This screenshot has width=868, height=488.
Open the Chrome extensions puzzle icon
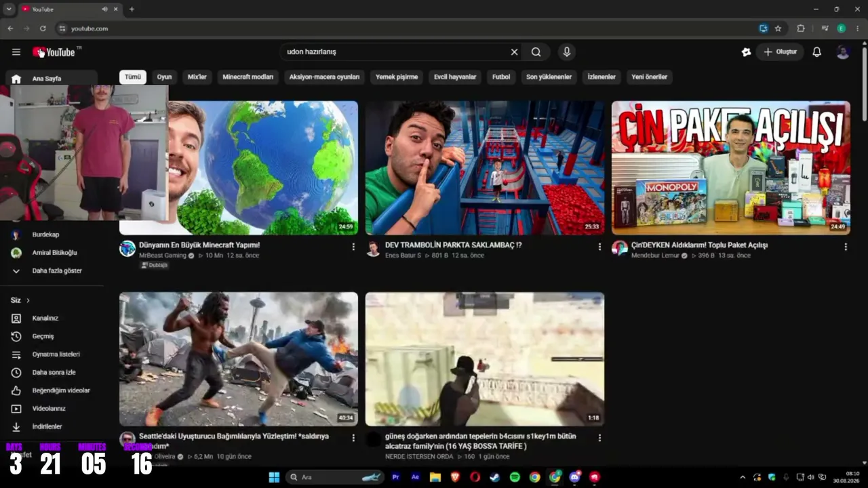[x=801, y=28]
